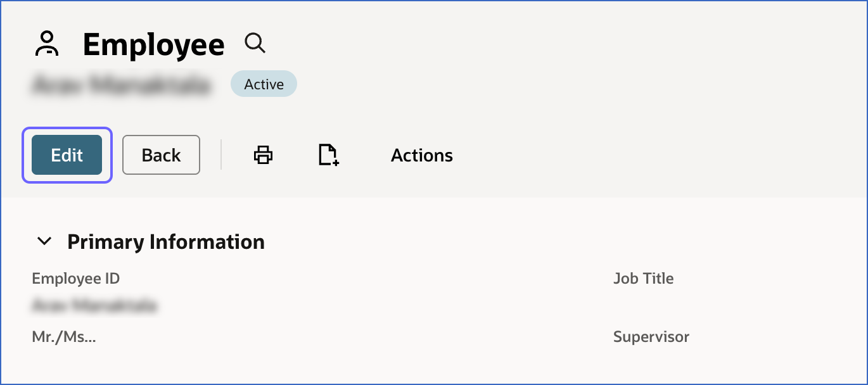Viewport: 868px width, 385px height.
Task: Click the empty value beneath Job Title
Action: 643,306
